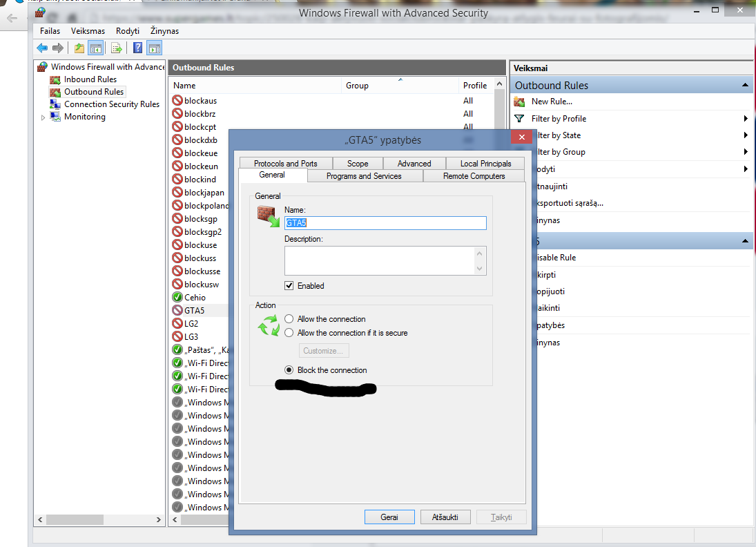Viewport: 756px width, 547px height.
Task: Switch to the Protocols and Ports tab
Action: point(285,164)
